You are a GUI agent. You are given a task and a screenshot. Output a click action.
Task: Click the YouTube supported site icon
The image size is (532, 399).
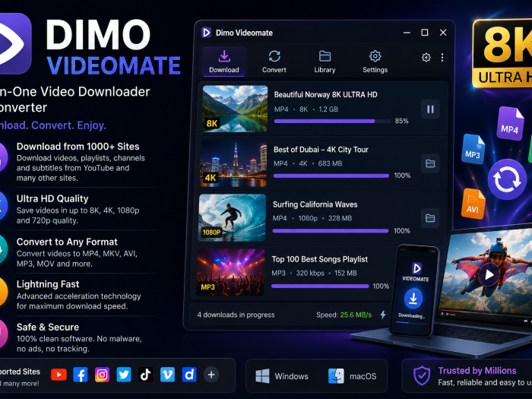[59, 375]
